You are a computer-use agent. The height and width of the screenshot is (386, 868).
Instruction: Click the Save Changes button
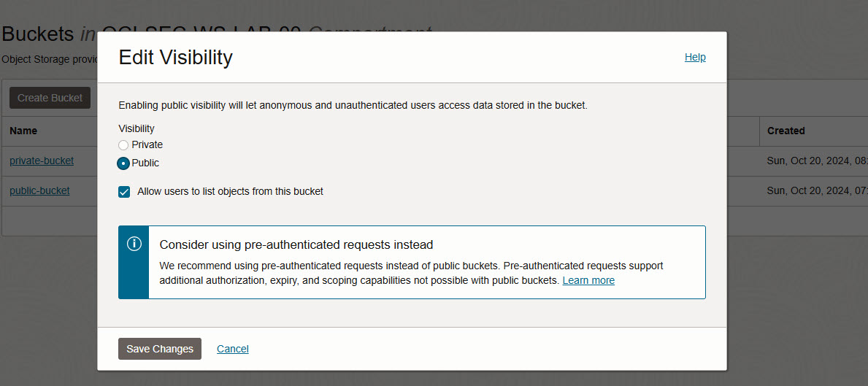tap(160, 349)
